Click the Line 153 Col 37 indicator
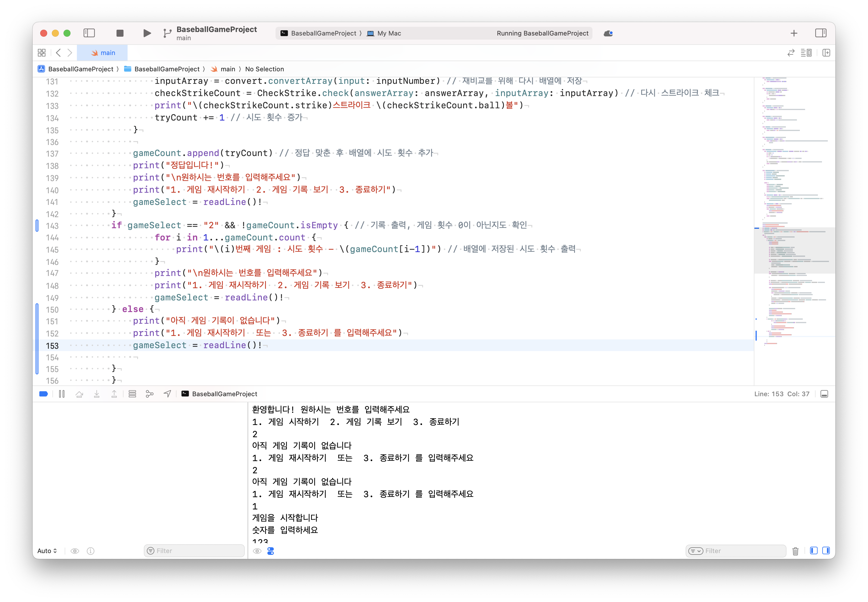The width and height of the screenshot is (868, 602). click(x=781, y=394)
